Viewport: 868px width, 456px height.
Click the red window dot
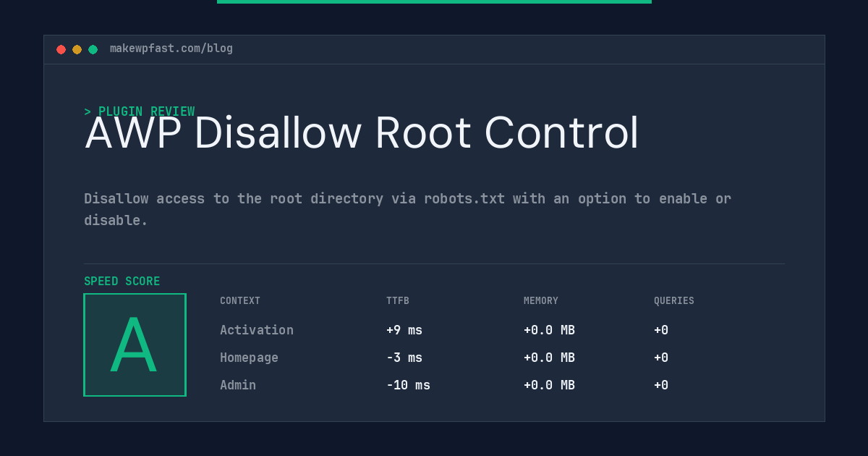point(61,49)
